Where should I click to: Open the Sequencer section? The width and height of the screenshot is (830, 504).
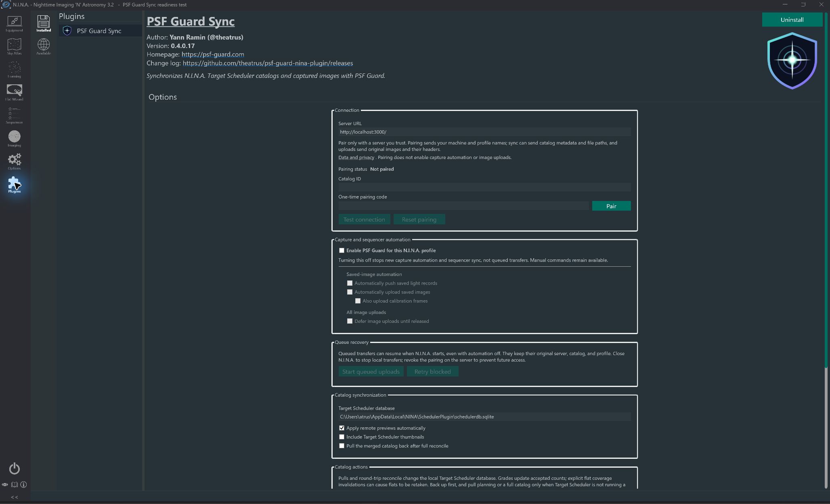(14, 115)
